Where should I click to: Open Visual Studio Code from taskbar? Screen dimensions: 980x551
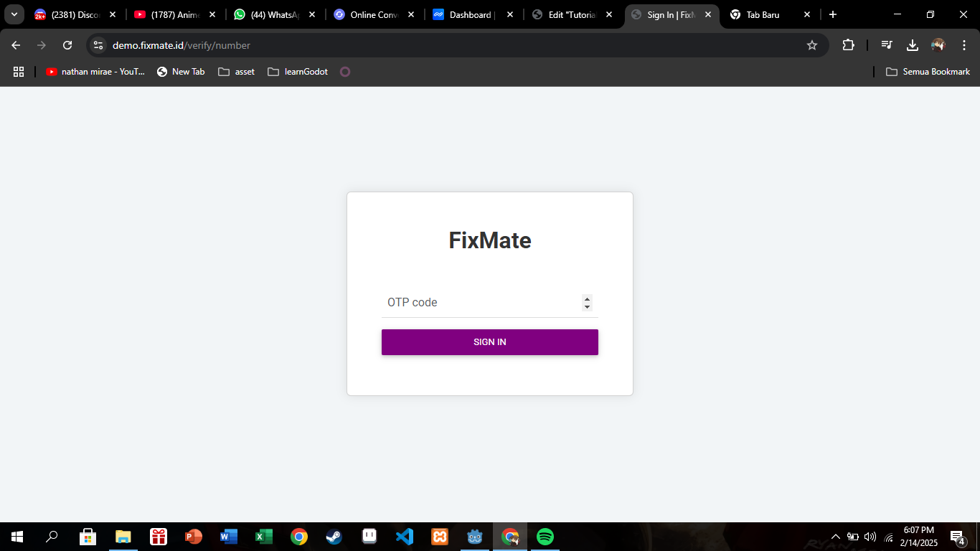click(x=405, y=537)
